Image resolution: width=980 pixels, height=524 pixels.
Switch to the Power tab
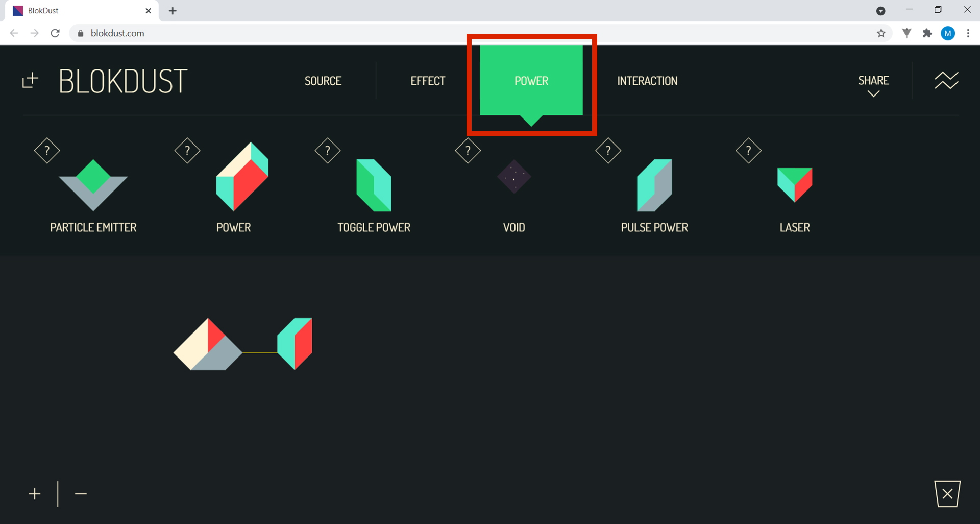(531, 81)
